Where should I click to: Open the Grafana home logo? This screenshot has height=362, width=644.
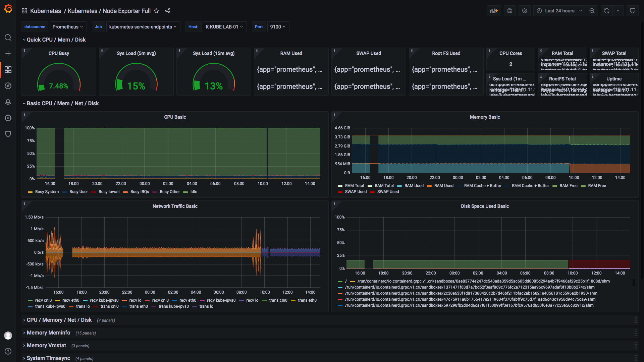[x=8, y=9]
